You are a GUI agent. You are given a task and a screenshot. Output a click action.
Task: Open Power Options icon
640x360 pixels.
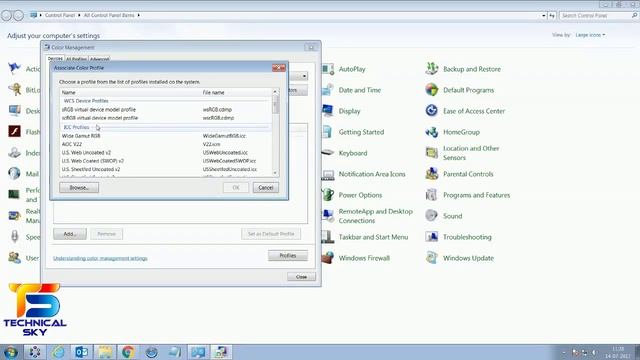point(328,195)
